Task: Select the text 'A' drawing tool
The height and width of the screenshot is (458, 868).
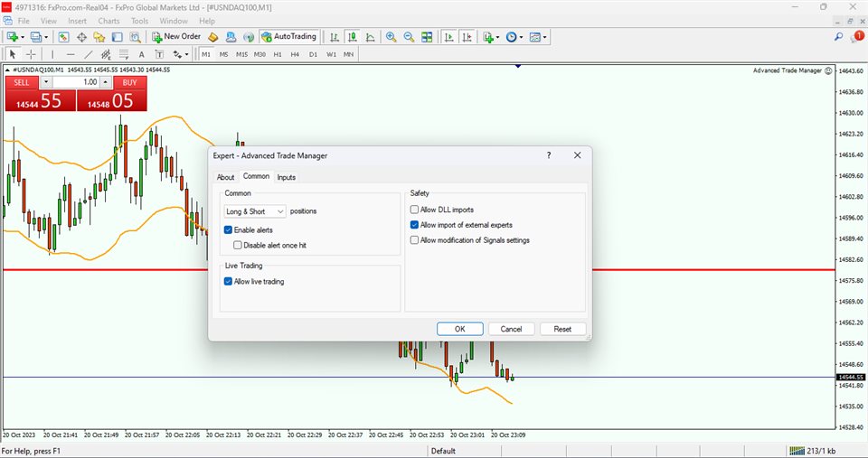Action: tap(142, 54)
